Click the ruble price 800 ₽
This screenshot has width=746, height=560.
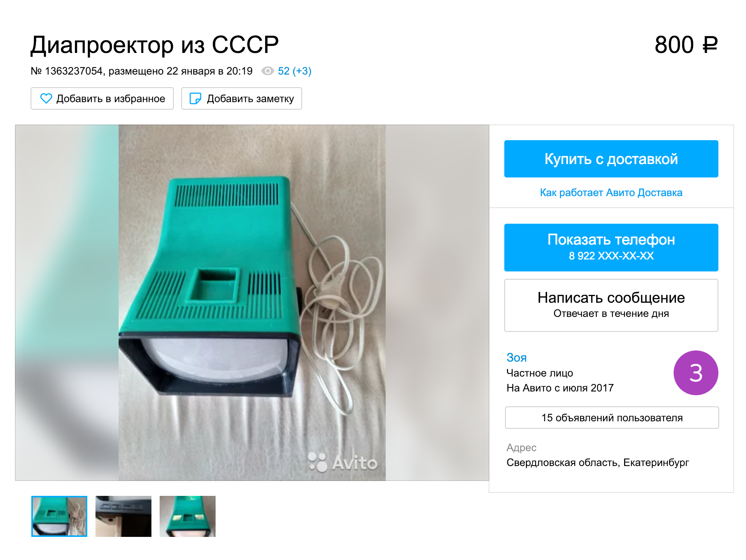[x=686, y=45]
